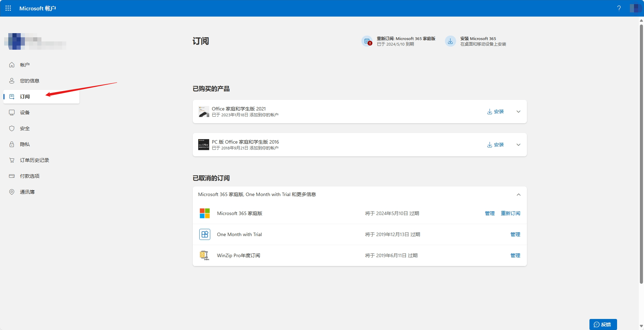Open 隐私 in the sidebar
Image resolution: width=644 pixels, height=330 pixels.
[x=41, y=144]
